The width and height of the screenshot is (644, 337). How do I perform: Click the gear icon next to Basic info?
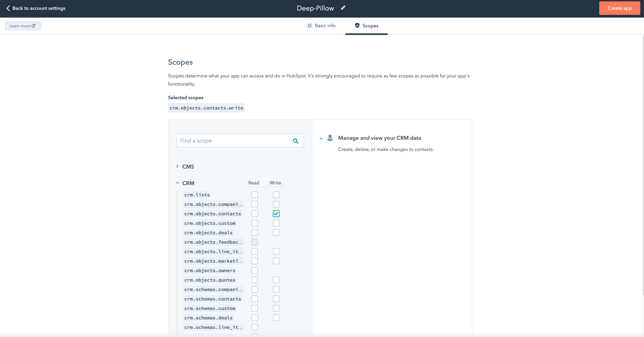coord(309,26)
